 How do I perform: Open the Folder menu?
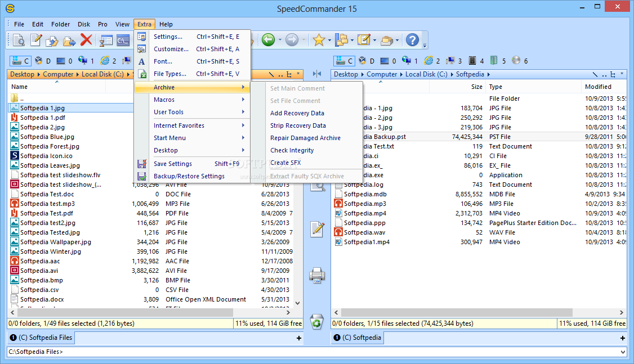[61, 24]
